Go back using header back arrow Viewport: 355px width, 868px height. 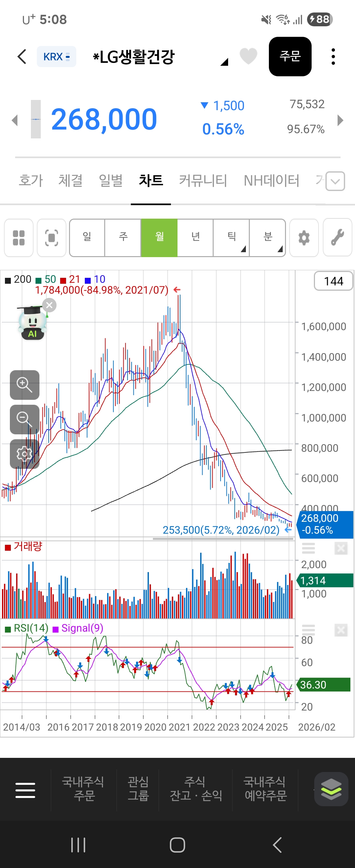(x=22, y=57)
